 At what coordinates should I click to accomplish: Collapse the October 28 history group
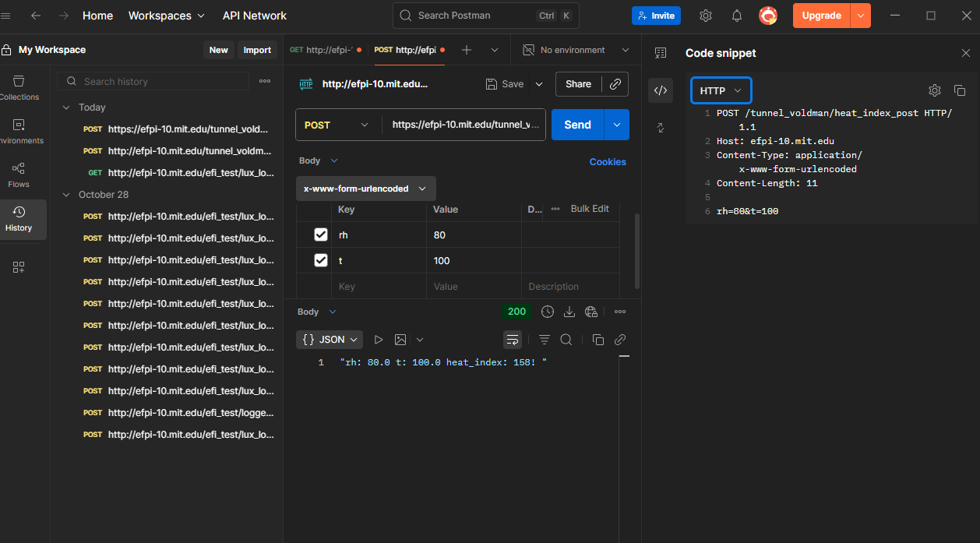click(66, 195)
